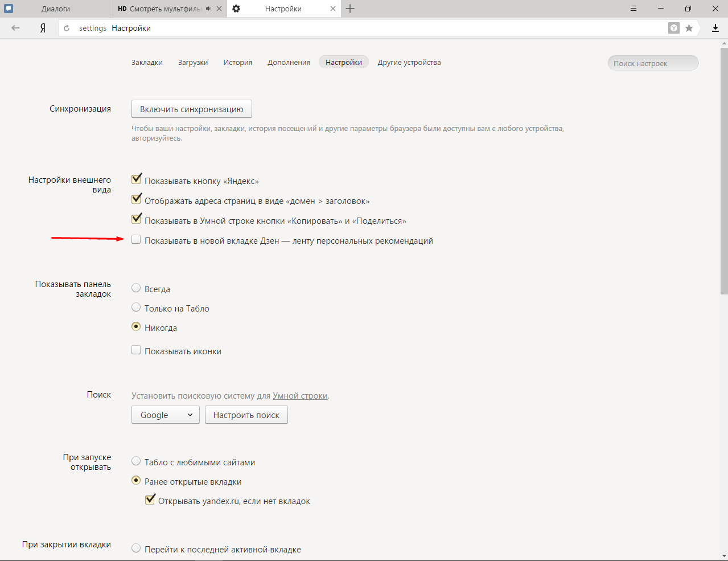Click 'Настроить поиск' button

pyautogui.click(x=246, y=415)
